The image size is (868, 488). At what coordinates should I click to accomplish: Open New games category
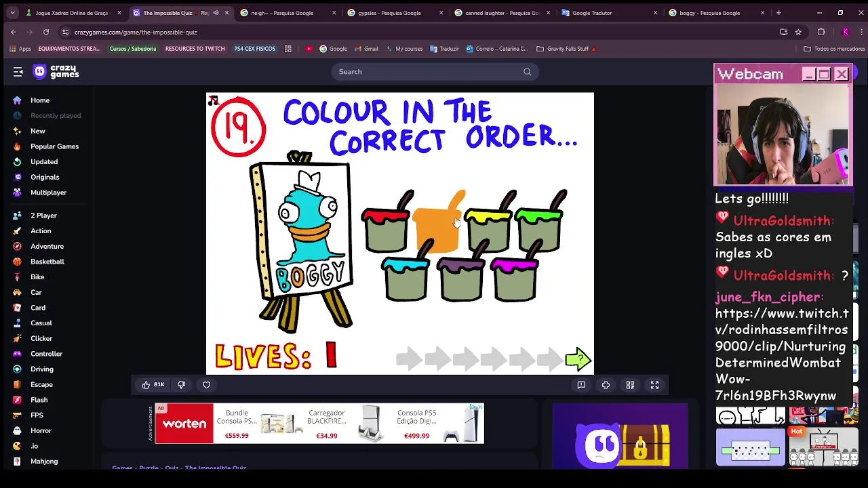click(38, 131)
